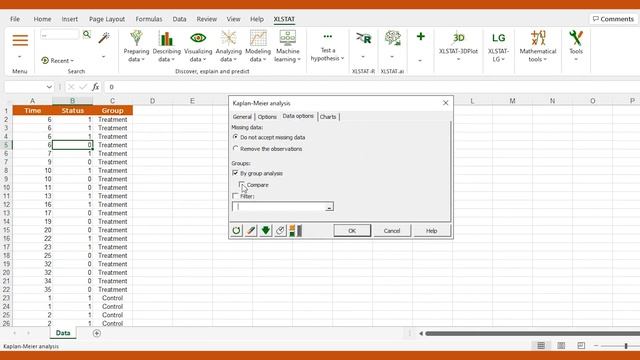Viewport: 640px width, 360px height.
Task: Open the Modeling data tools
Action: click(x=258, y=47)
